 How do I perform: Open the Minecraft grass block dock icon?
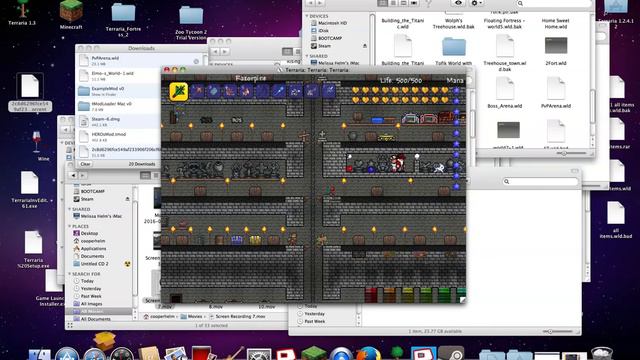(313, 353)
